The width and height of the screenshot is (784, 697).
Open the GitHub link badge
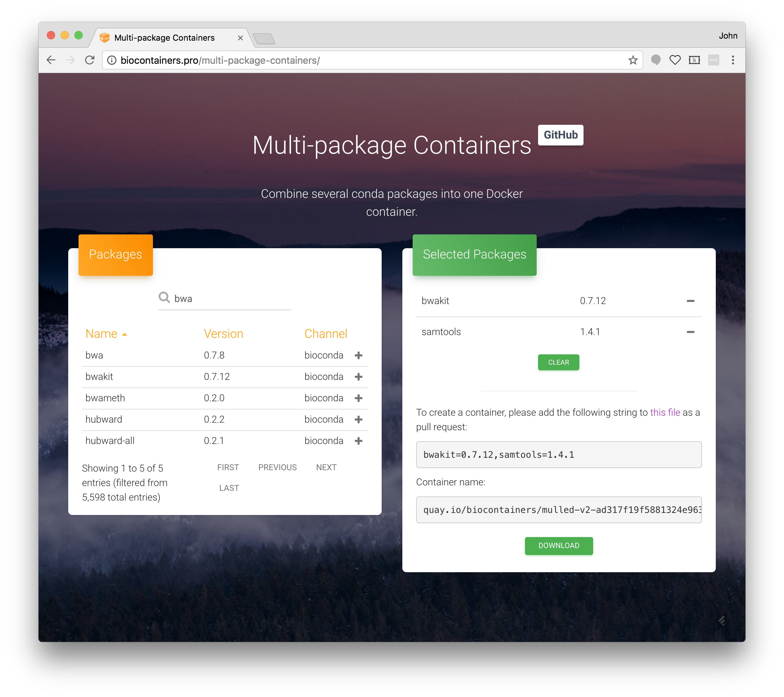point(560,135)
